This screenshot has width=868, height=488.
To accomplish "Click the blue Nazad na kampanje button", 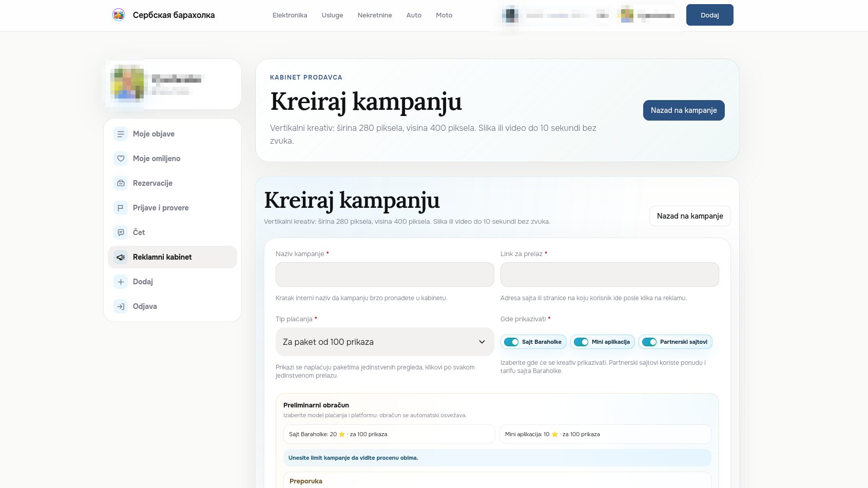I will (x=684, y=110).
